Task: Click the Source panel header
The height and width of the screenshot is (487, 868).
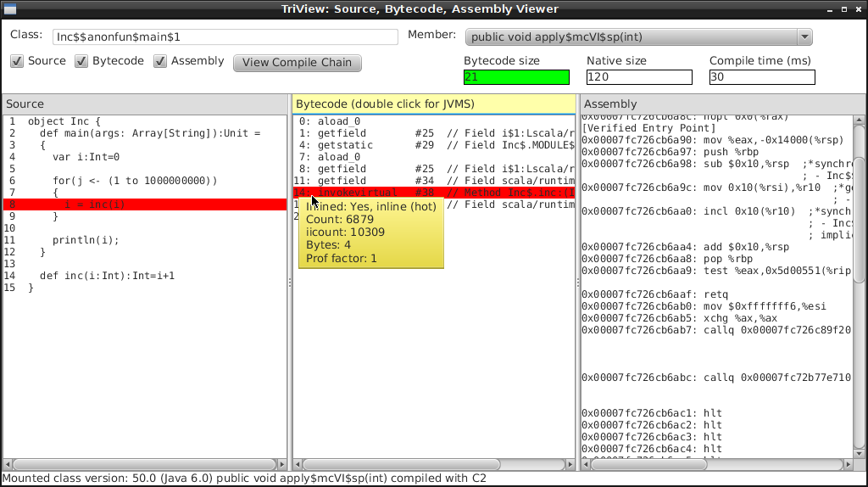Action: (x=145, y=104)
